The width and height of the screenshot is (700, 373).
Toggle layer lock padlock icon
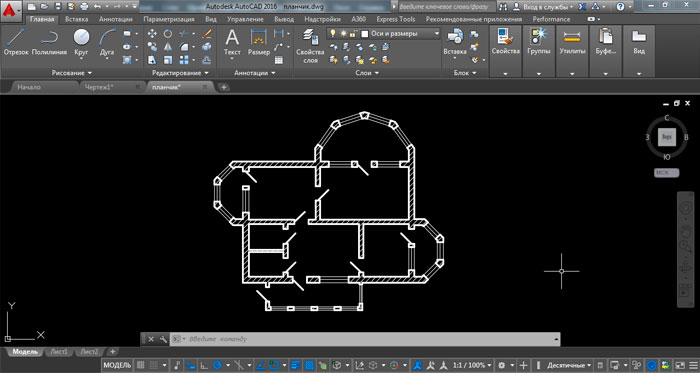coord(353,33)
